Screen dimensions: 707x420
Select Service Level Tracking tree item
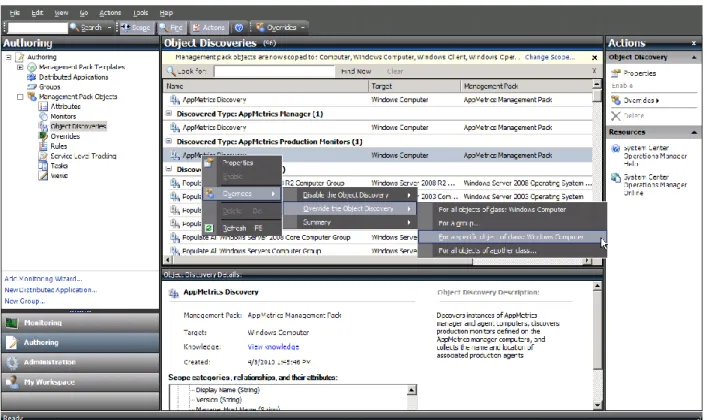[x=83, y=156]
